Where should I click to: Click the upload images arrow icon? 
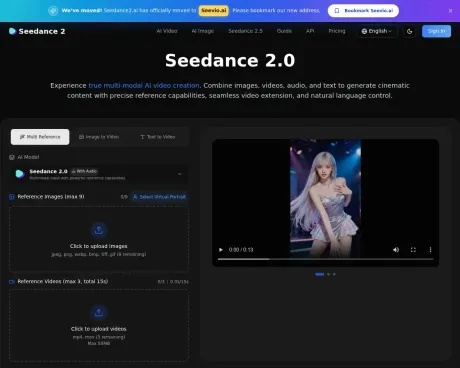(x=99, y=230)
